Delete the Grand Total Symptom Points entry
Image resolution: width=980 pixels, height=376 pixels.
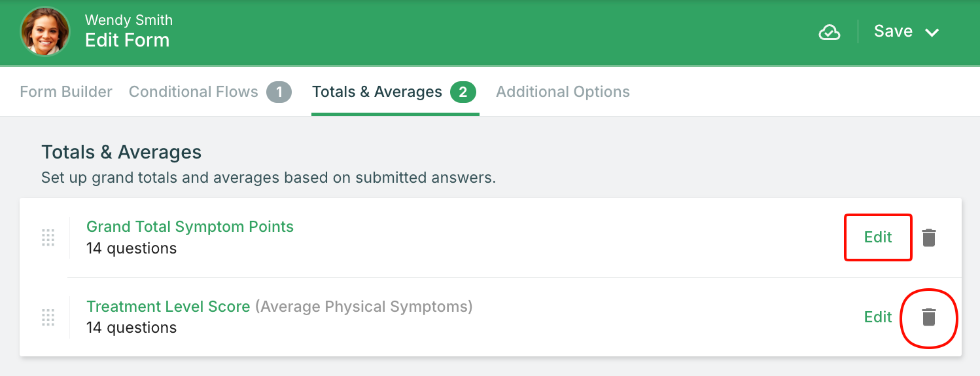[929, 238]
